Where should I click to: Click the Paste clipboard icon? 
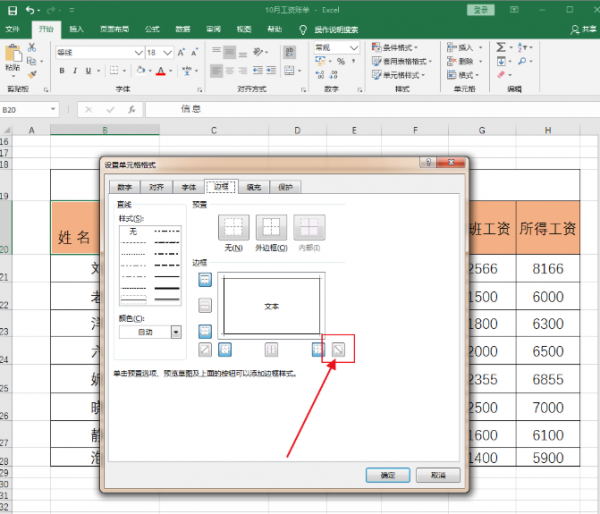(x=13, y=54)
